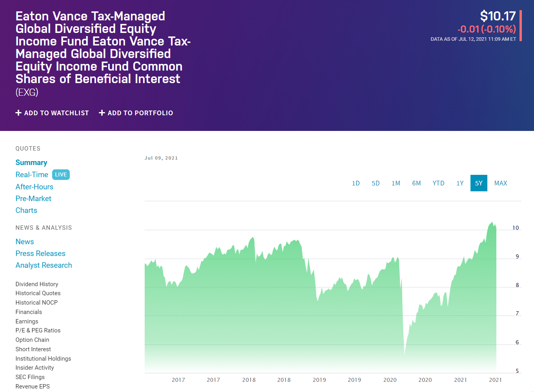Click the -0.01 (-0.10%) price change
Image resolution: width=534 pixels, height=392 pixels.
[487, 29]
